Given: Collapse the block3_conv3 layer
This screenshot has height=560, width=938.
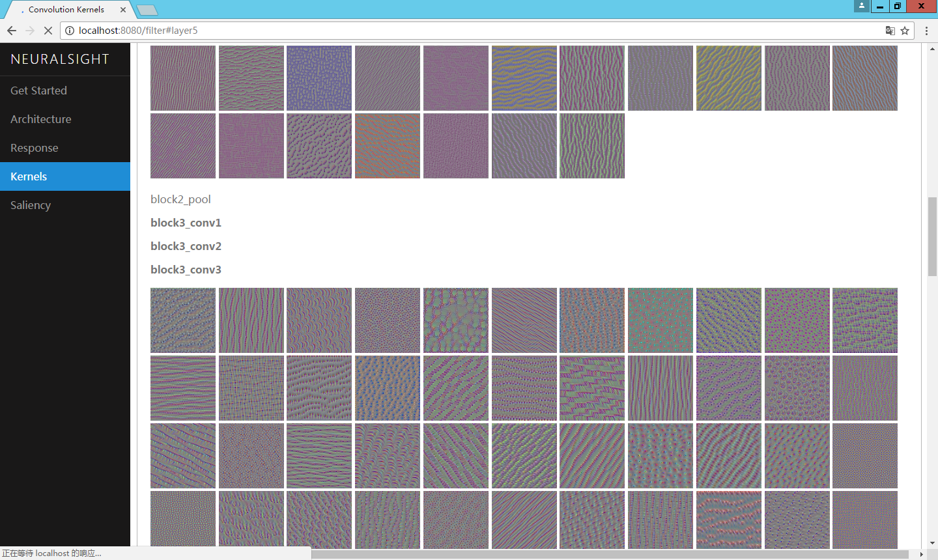Looking at the screenshot, I should (186, 270).
